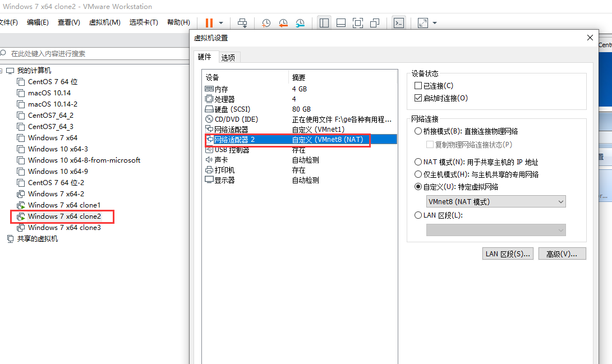Select macOS 10.14-2 virtual machine

click(x=52, y=104)
